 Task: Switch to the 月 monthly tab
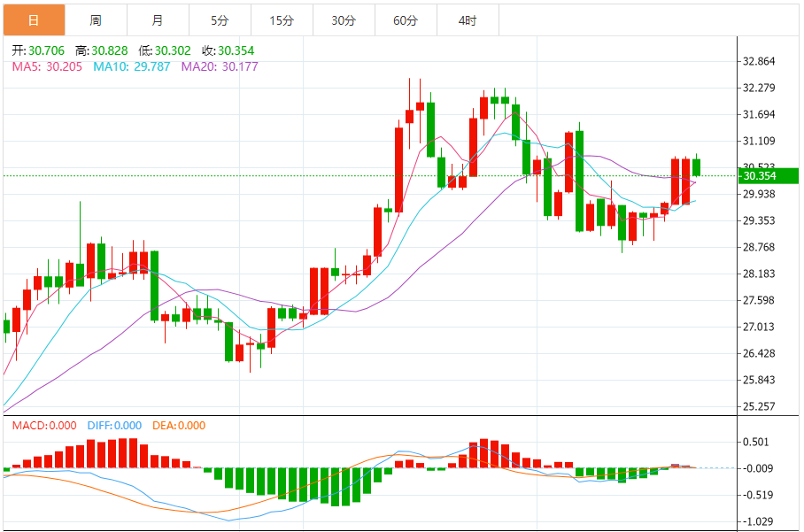pyautogui.click(x=158, y=20)
